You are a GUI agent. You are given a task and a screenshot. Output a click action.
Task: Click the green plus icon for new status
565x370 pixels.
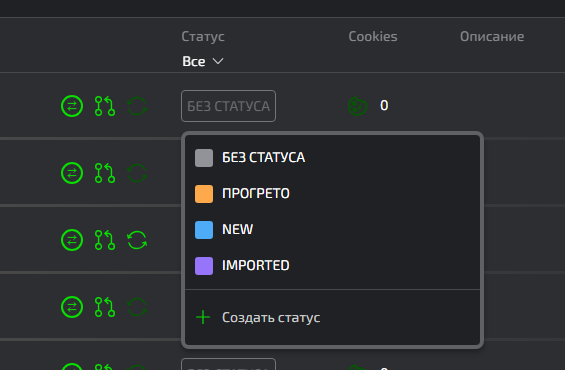[203, 317]
